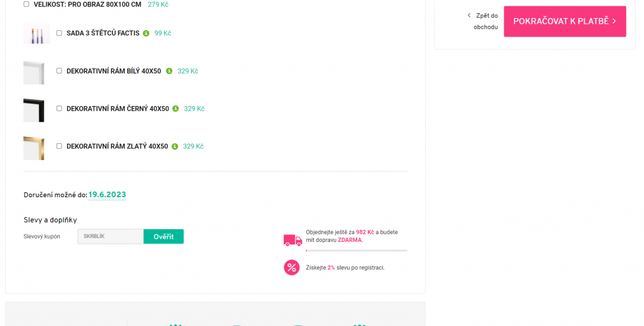The width and height of the screenshot is (644, 326).
Task: Click the pink delivery truck icon
Action: point(292,241)
